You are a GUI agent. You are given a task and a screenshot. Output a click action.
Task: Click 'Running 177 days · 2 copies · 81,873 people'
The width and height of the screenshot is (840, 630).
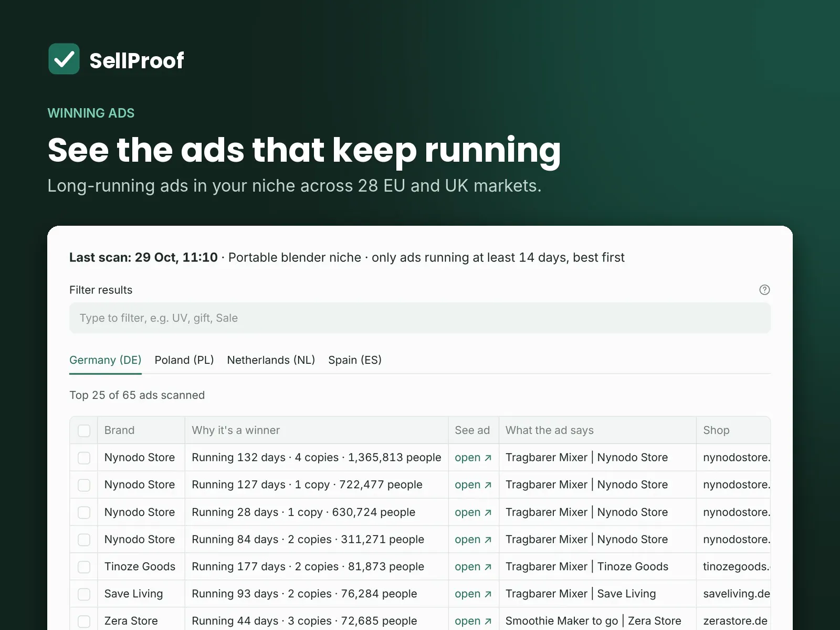pyautogui.click(x=308, y=566)
